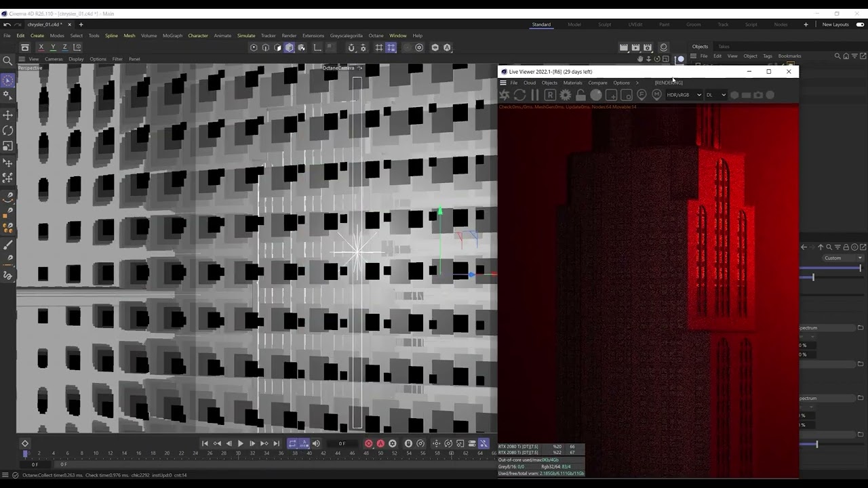Select the live selection arrow tool

click(x=8, y=81)
